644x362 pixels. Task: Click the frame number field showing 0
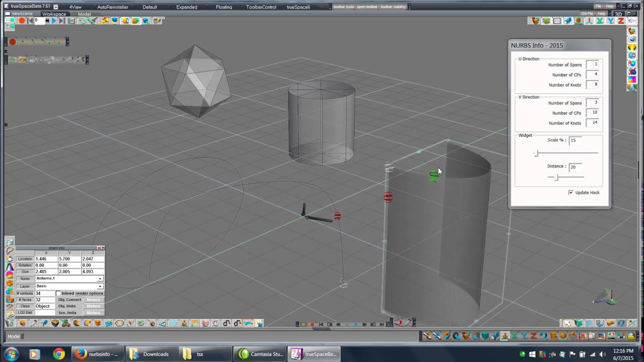coord(40,21)
